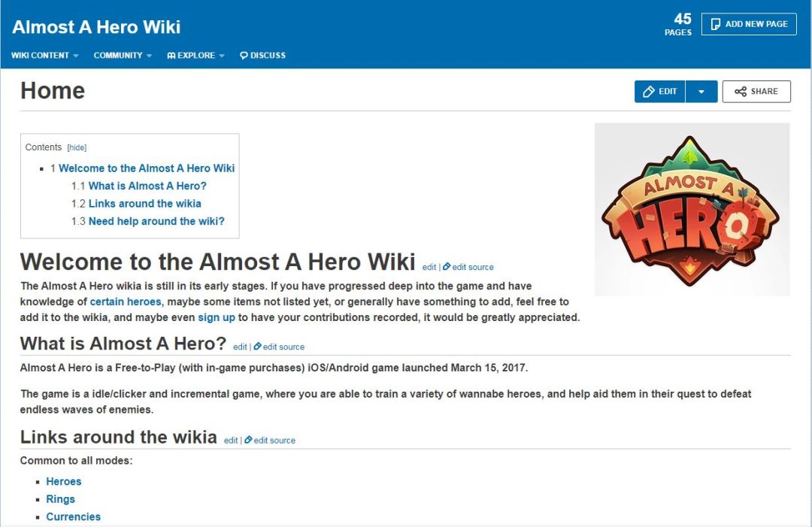
Task: Click the edit source pencil beside Welcome heading
Action: coord(447,267)
